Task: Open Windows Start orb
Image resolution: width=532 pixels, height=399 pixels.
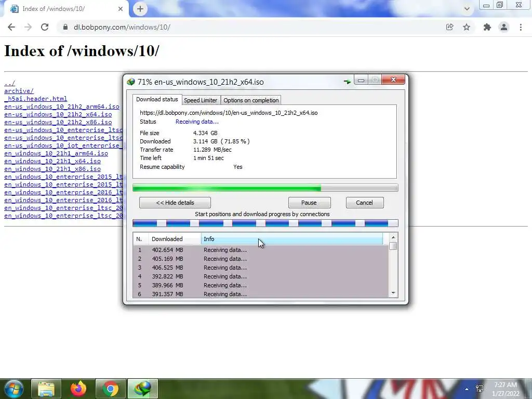Action: pyautogui.click(x=13, y=389)
